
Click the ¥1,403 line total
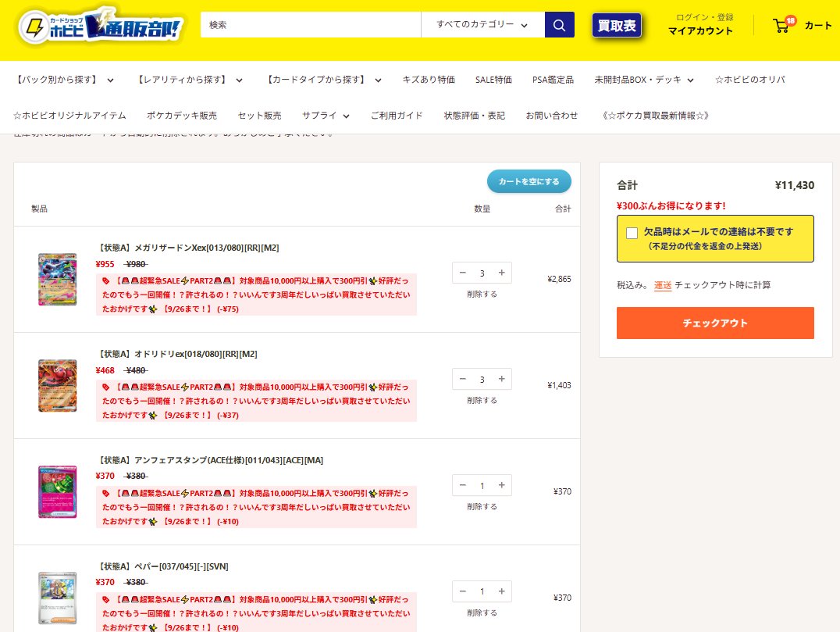(x=559, y=385)
